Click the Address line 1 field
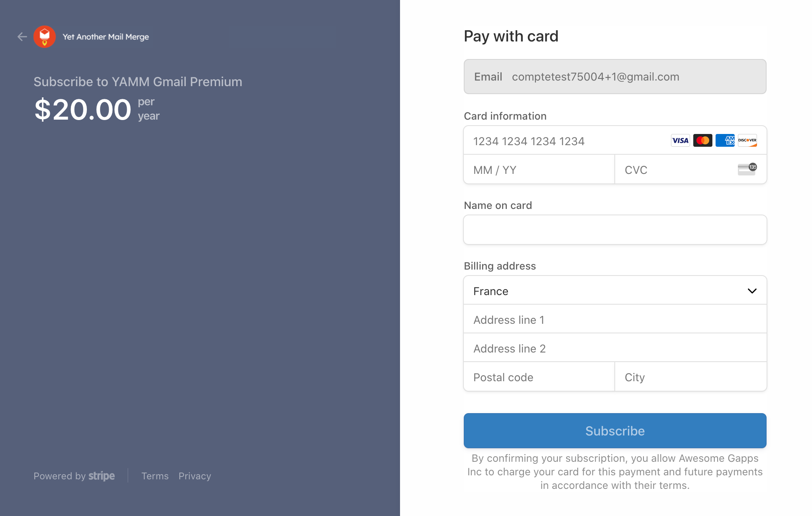The width and height of the screenshot is (812, 516). click(x=615, y=319)
